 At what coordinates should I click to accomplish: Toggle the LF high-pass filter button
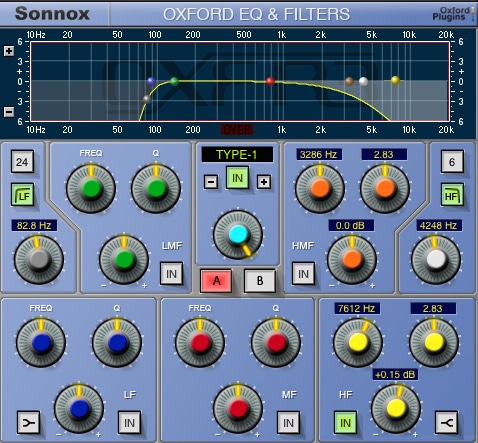pyautogui.click(x=23, y=195)
